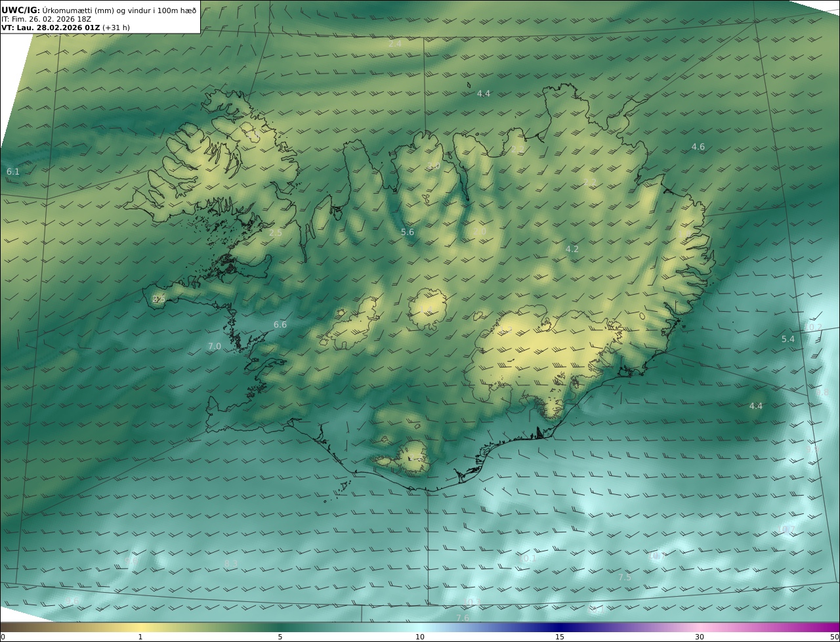This screenshot has height=642, width=840.
Task: Click the '7.6' value label above the color scale
Action: coord(463,618)
